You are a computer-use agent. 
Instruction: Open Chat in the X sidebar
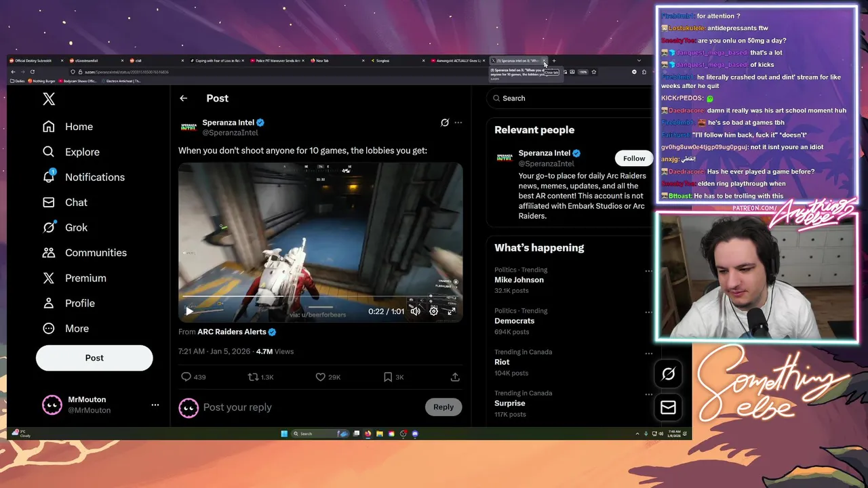[65, 202]
